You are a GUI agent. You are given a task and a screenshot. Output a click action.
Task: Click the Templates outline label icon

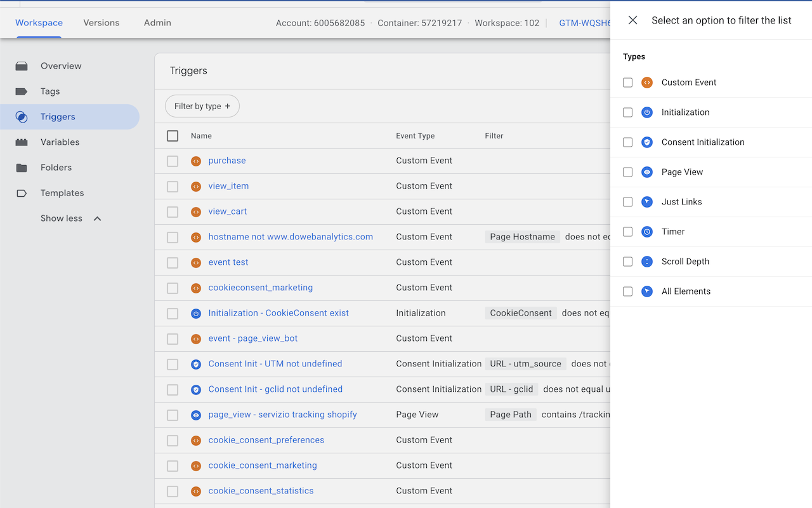point(22,193)
